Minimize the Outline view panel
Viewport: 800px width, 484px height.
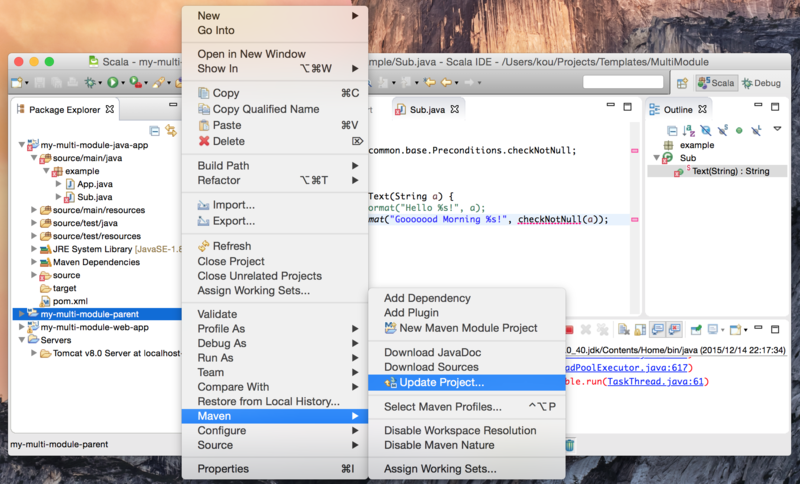(x=758, y=105)
